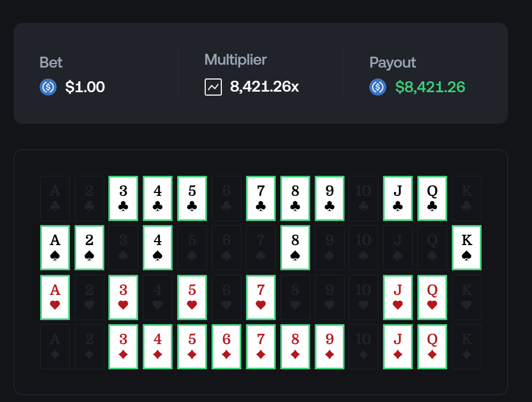532x402 pixels.
Task: Pick the dimmed 4 of hearts card
Action: (x=158, y=298)
